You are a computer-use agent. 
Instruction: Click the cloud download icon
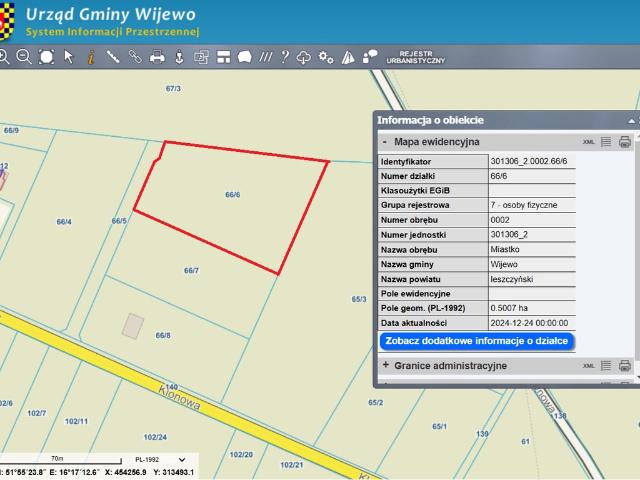[304, 57]
